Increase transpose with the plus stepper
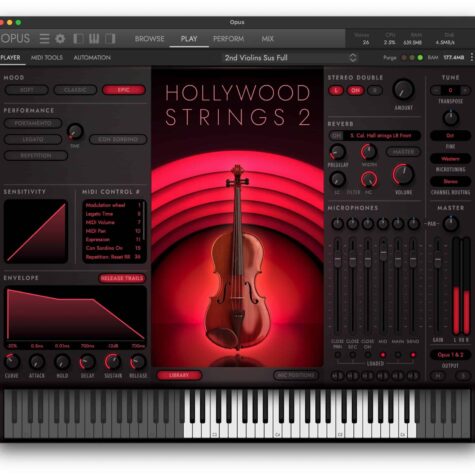This screenshot has height=475, width=475. click(x=465, y=90)
